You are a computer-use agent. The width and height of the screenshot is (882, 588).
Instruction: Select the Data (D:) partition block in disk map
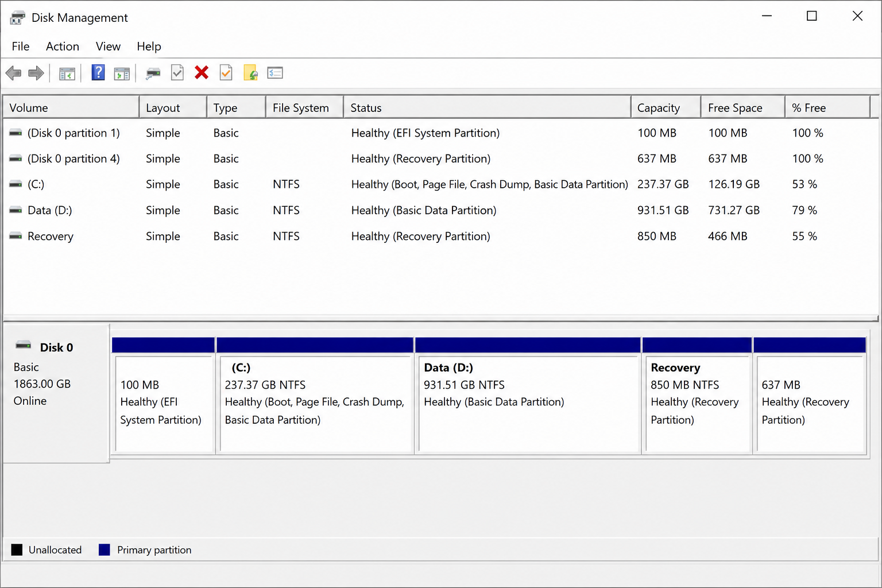[x=528, y=396]
